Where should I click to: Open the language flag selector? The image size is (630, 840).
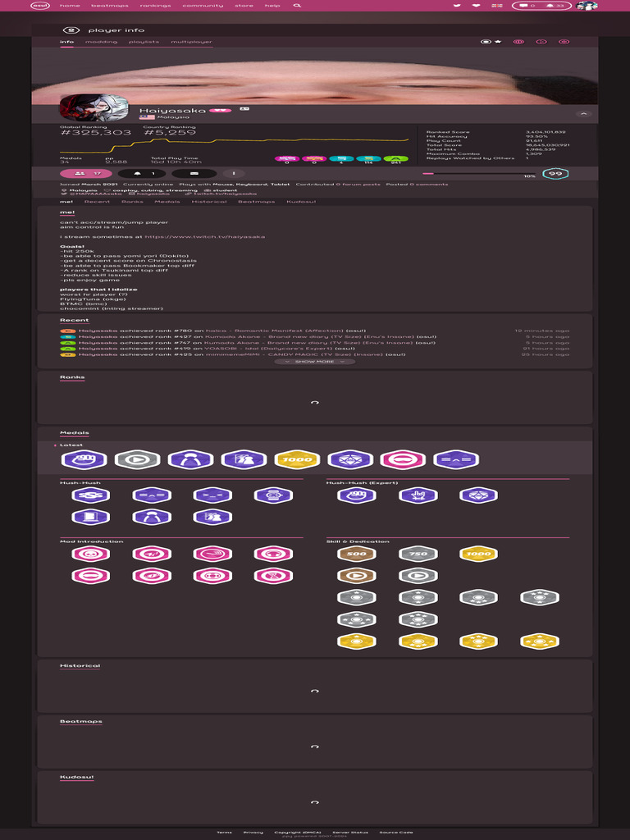click(x=497, y=6)
